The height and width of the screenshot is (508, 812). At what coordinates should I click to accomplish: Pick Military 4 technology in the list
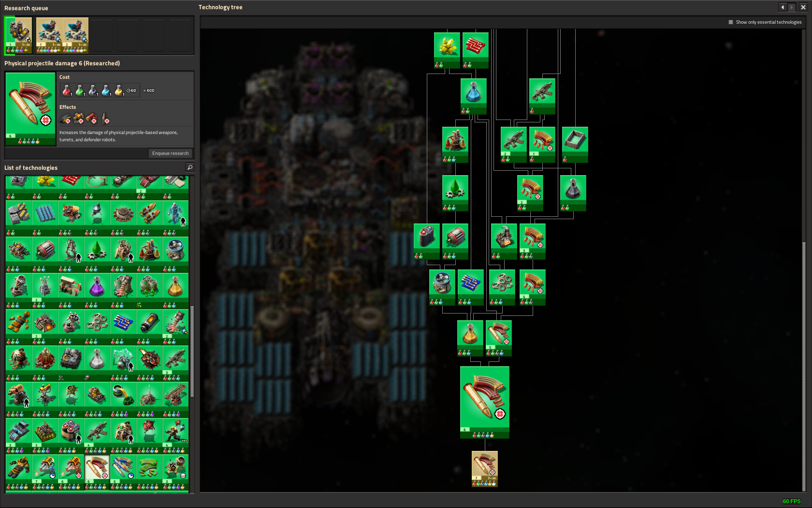coord(97,435)
